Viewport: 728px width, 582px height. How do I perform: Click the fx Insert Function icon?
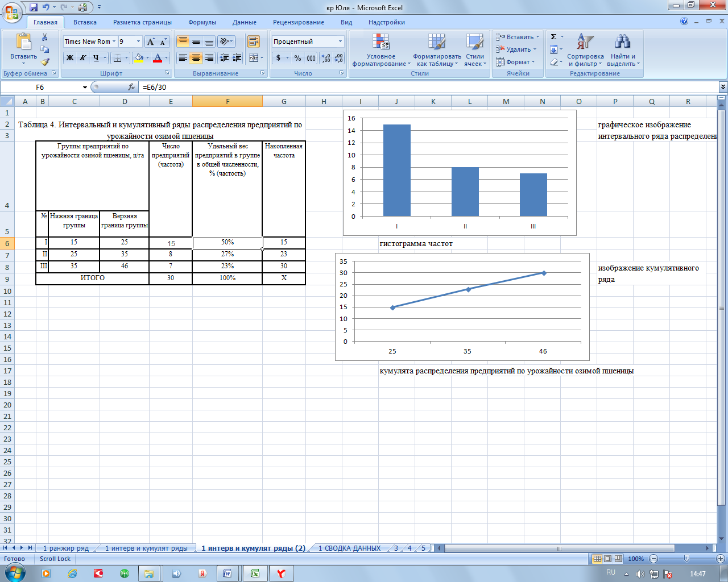[x=132, y=87]
